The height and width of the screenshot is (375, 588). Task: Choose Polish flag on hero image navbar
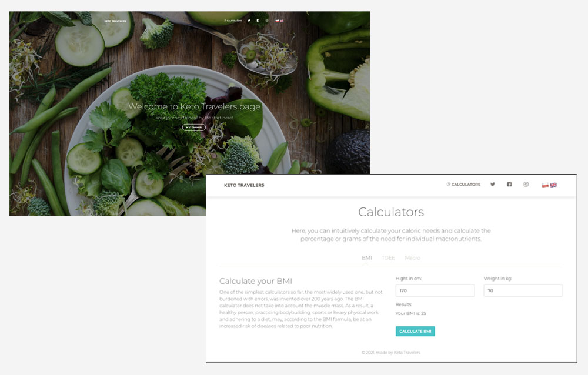(277, 21)
